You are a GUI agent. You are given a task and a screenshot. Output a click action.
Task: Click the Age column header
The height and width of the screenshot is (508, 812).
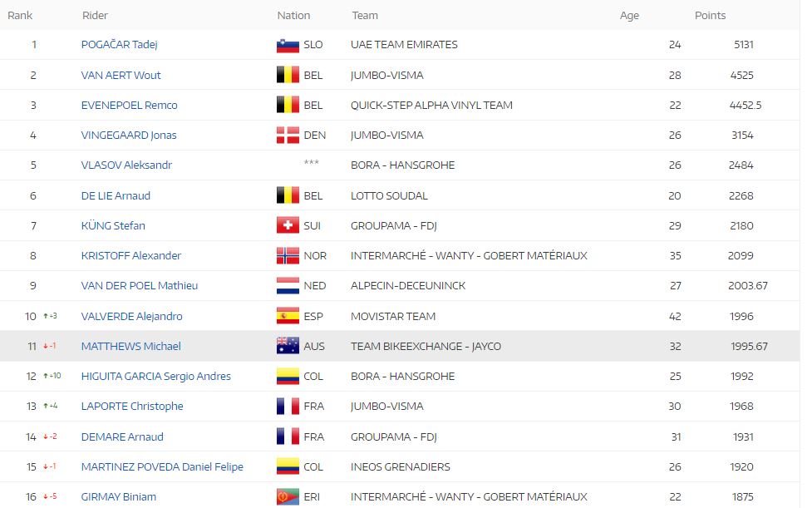629,15
